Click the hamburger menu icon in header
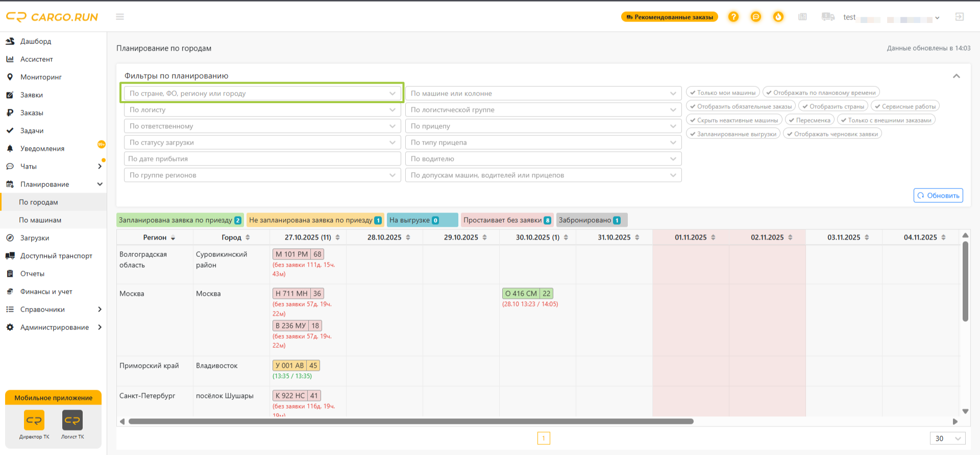 pyautogui.click(x=120, y=17)
